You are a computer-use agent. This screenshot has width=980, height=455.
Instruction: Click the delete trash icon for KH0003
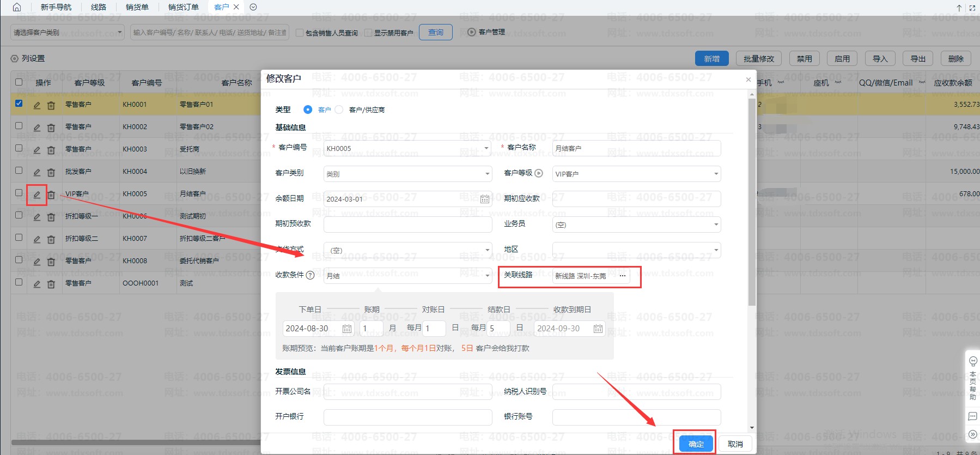coord(51,150)
